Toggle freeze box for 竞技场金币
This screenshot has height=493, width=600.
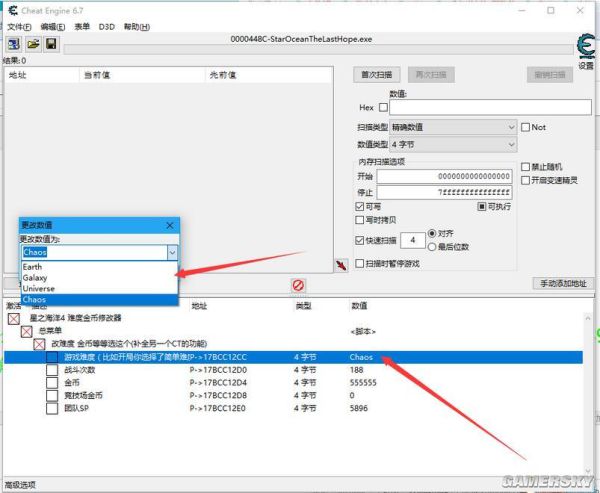[x=52, y=395]
